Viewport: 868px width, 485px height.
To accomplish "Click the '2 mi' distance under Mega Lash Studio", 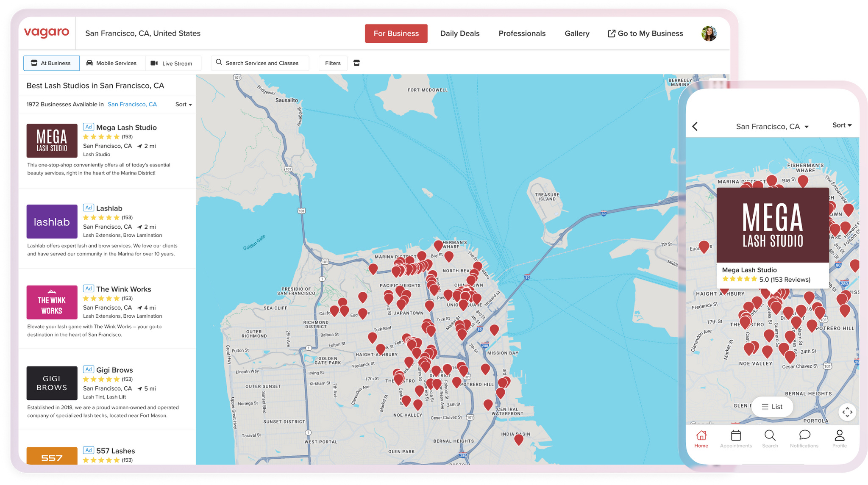I will pos(150,146).
